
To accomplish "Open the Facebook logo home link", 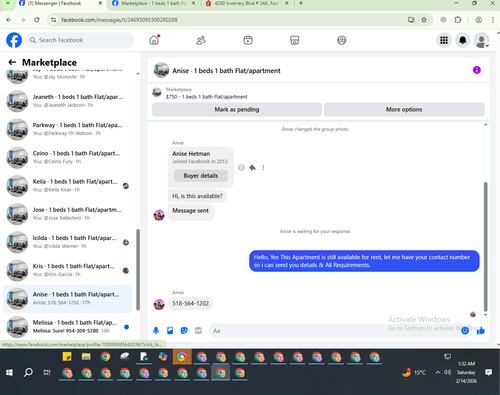I will pyautogui.click(x=14, y=40).
